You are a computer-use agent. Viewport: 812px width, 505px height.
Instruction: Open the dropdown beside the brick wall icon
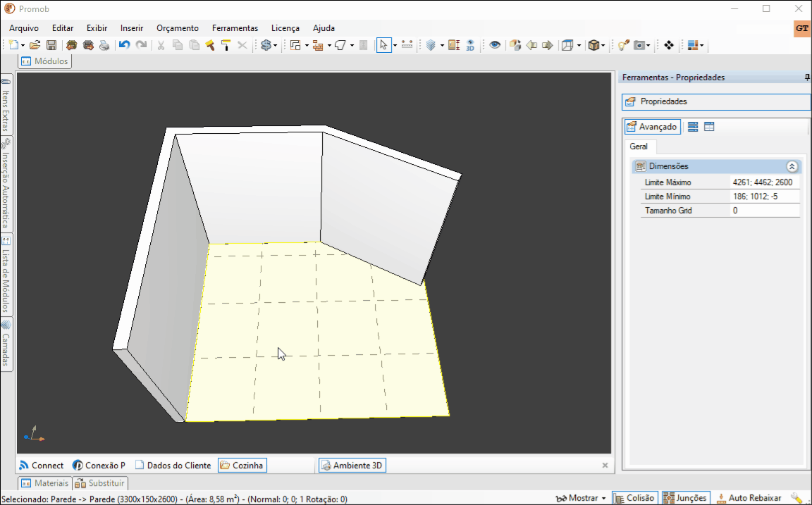[x=329, y=46]
